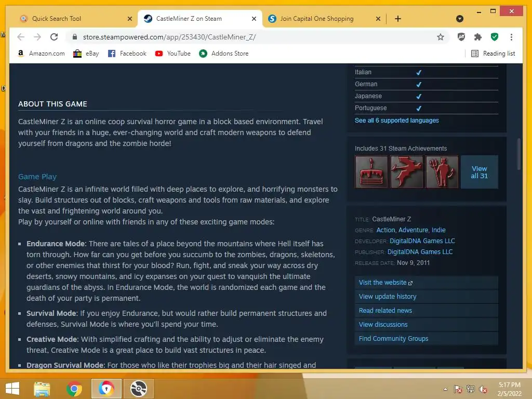Viewport: 532px width, 399px height.
Task: Open the Adventure genre link
Action: 413,230
